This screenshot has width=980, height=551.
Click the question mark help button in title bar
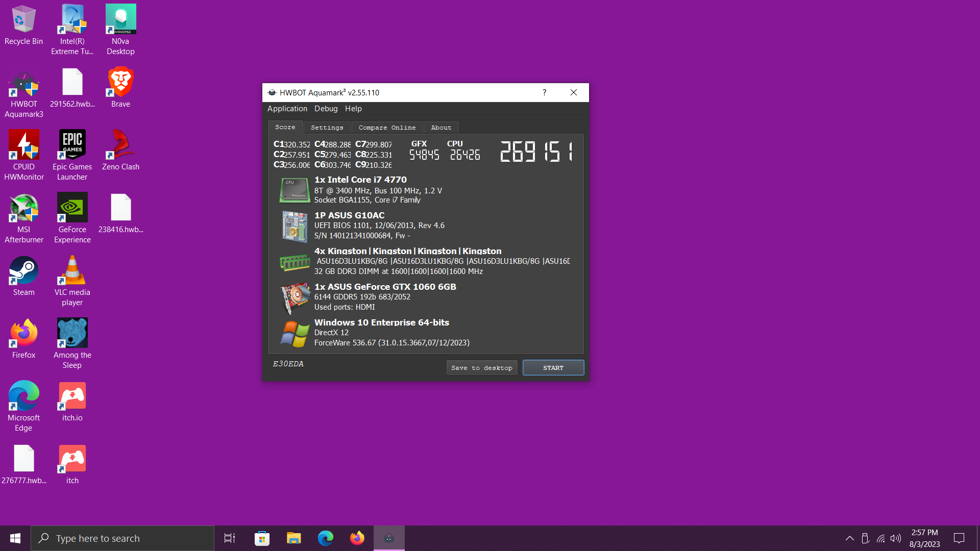coord(544,92)
